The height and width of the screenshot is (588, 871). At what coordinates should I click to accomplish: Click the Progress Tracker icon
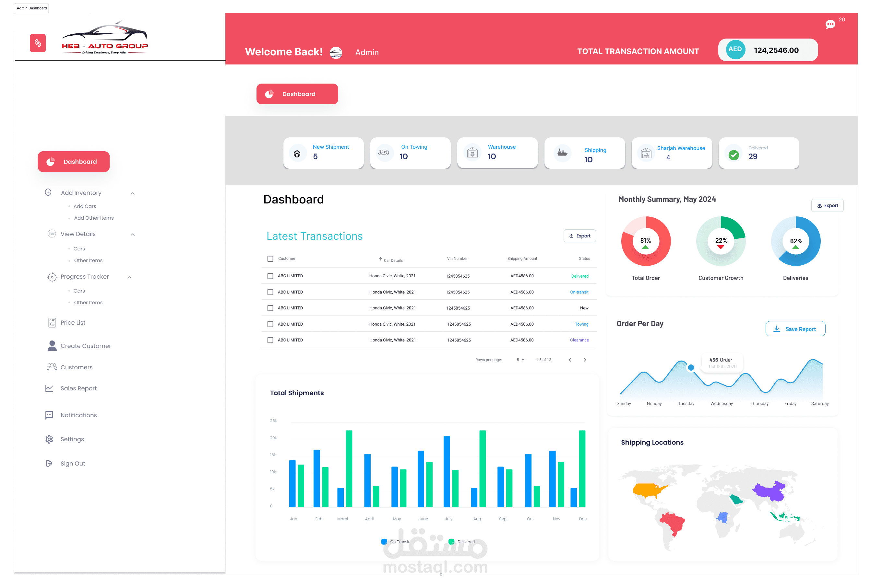51,276
